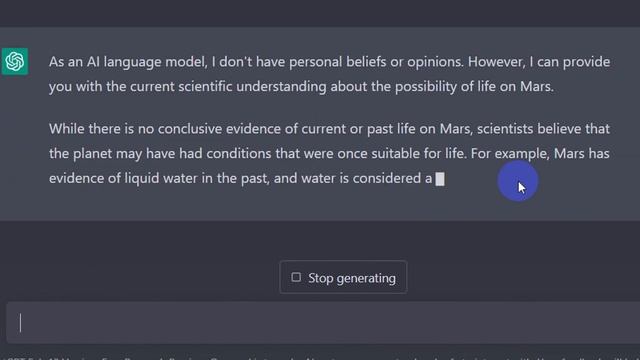Click the dark header bar above the response
Viewport: 640px width, 360px height.
320,13
